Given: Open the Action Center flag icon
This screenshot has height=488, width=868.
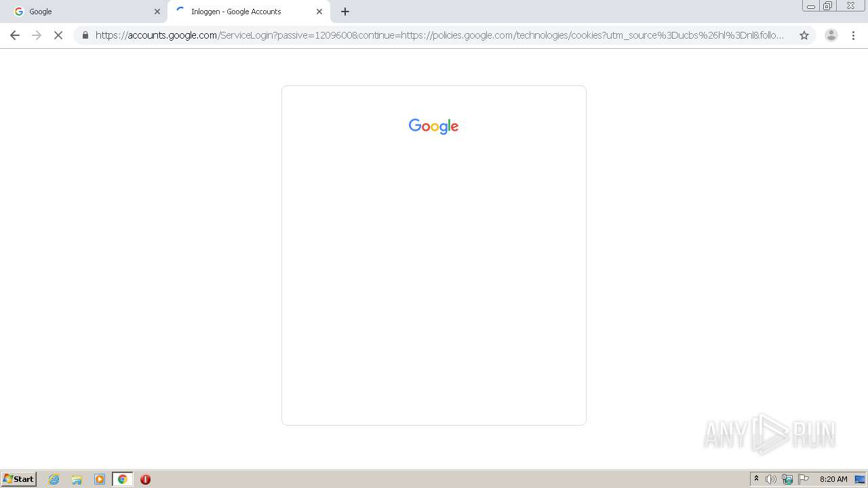Looking at the screenshot, I should pyautogui.click(x=804, y=479).
